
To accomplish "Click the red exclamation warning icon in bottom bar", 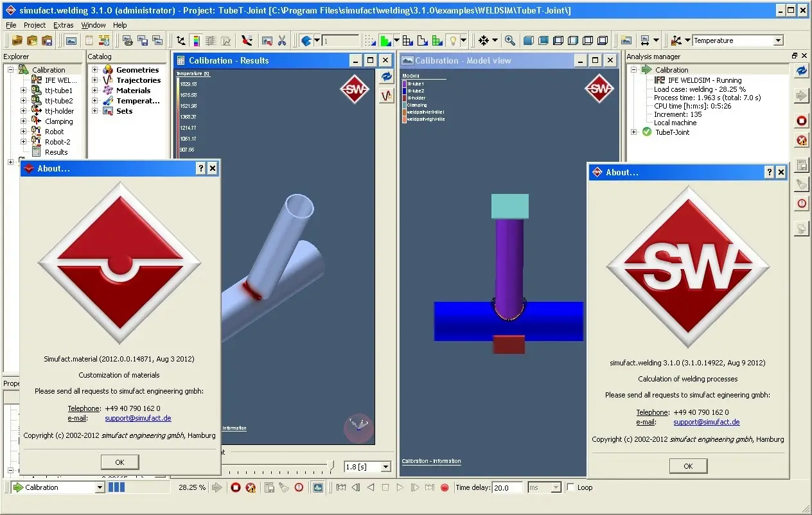I will tap(299, 487).
